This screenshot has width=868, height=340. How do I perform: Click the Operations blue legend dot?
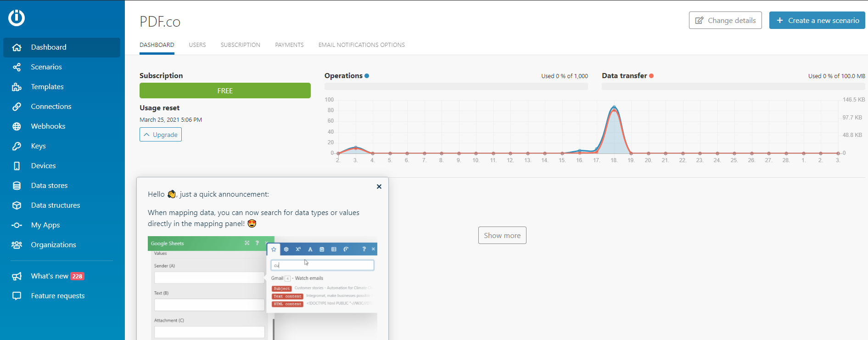tap(367, 76)
